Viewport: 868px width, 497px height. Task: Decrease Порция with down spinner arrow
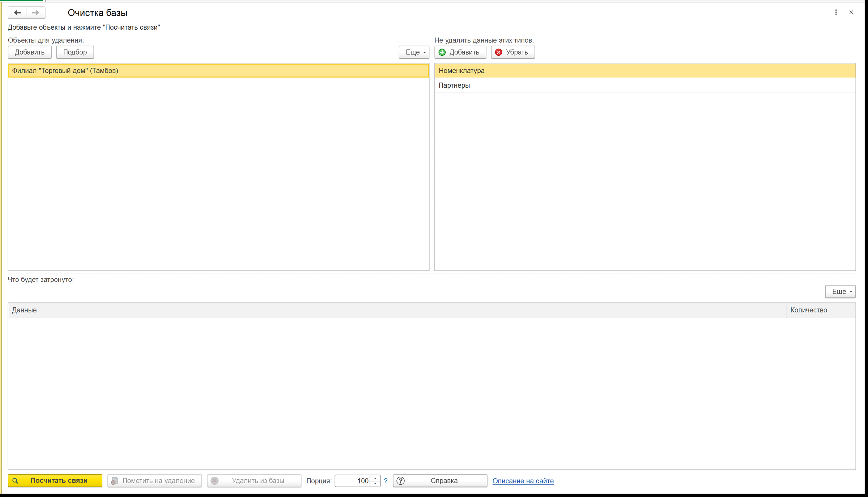pos(375,484)
